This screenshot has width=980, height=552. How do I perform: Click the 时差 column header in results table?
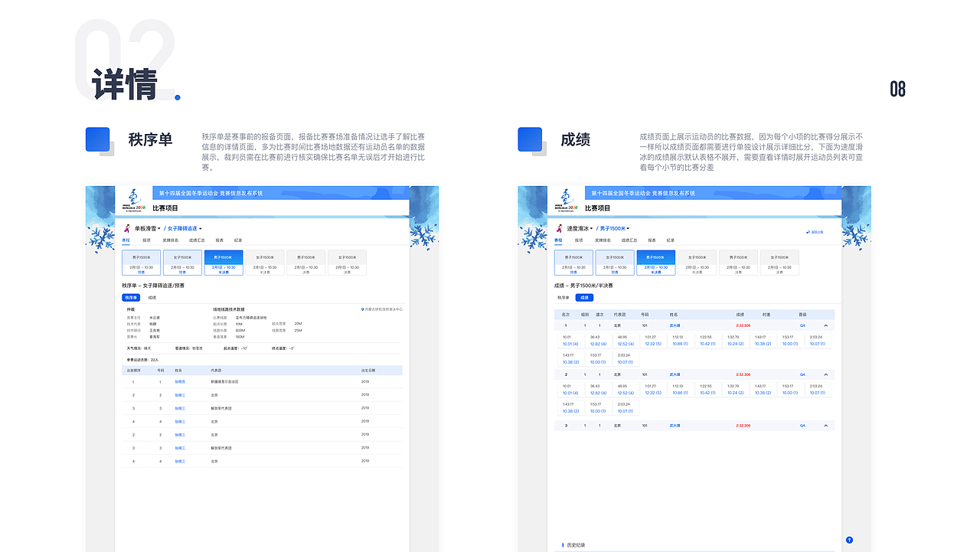point(766,314)
